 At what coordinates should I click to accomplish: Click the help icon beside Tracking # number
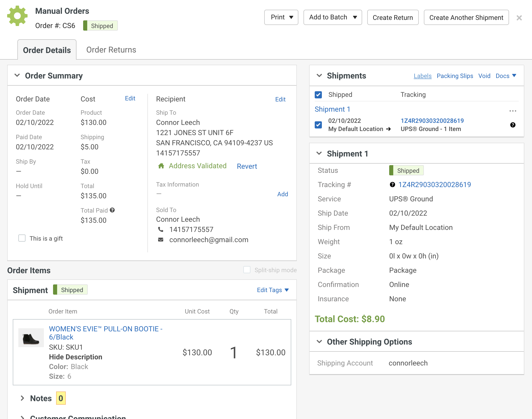392,185
